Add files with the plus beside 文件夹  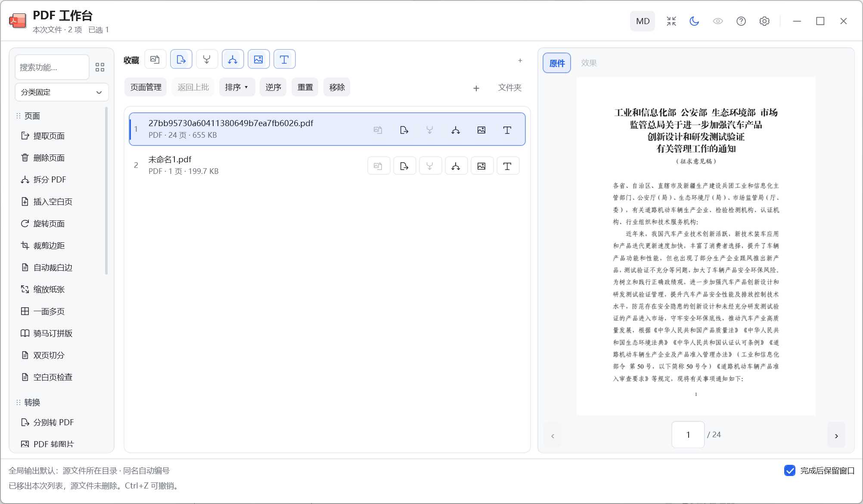click(476, 88)
